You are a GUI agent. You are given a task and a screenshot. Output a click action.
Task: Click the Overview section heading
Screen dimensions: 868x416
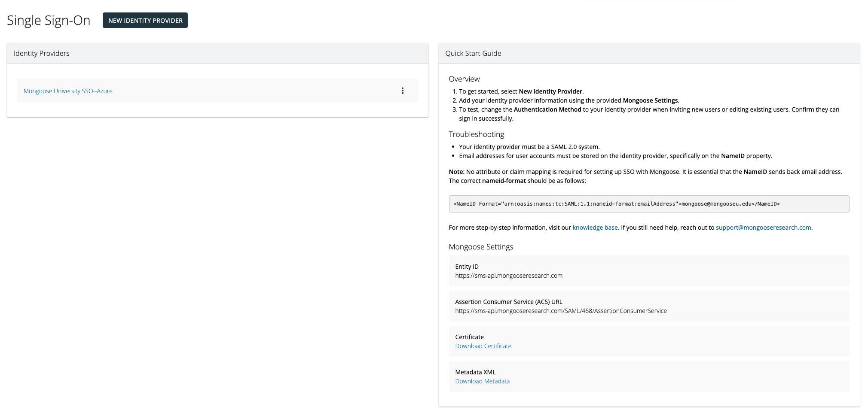(464, 79)
